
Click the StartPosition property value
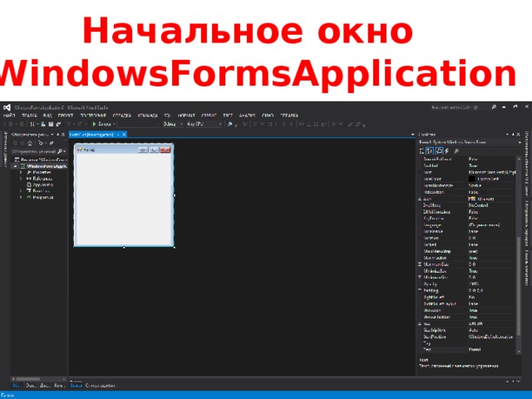click(x=491, y=337)
